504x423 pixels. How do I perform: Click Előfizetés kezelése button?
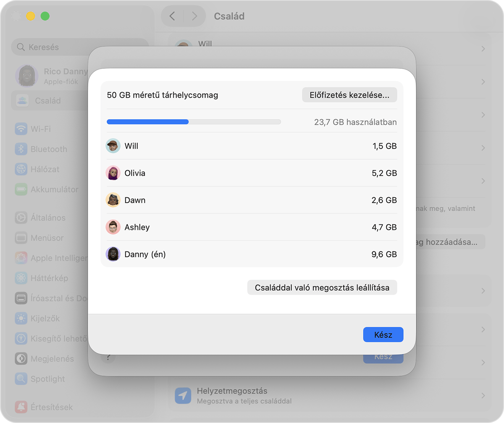pyautogui.click(x=349, y=95)
